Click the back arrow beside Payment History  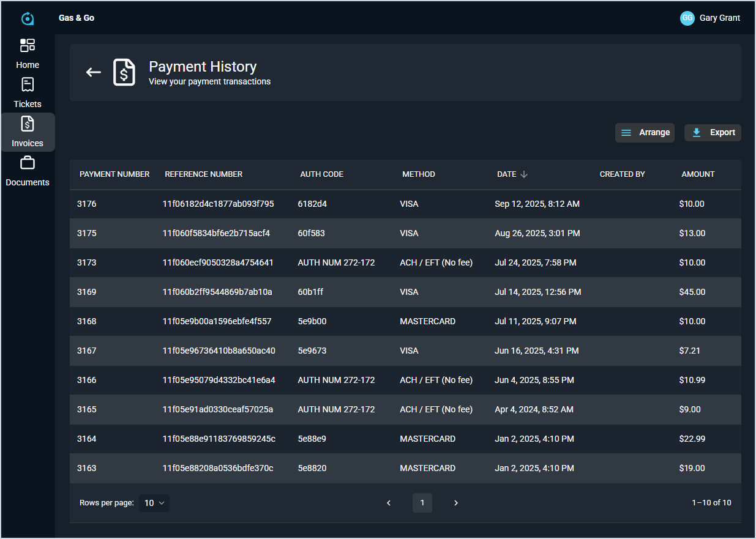93,72
